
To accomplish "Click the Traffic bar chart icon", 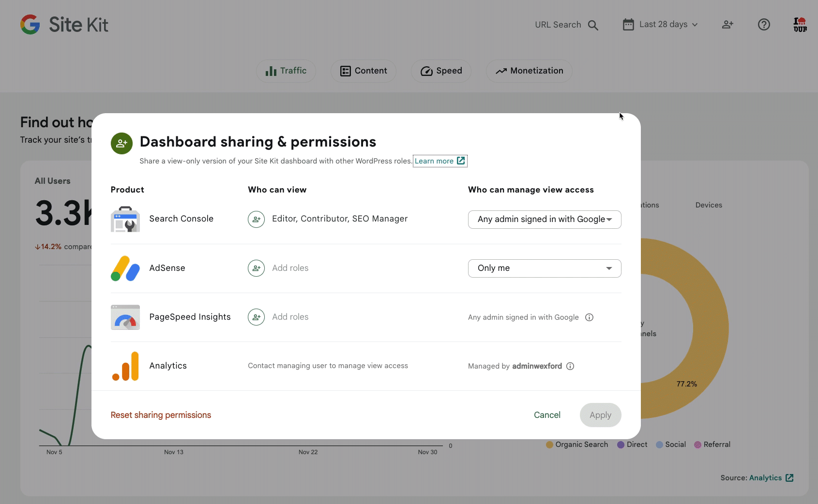I will [x=271, y=71].
